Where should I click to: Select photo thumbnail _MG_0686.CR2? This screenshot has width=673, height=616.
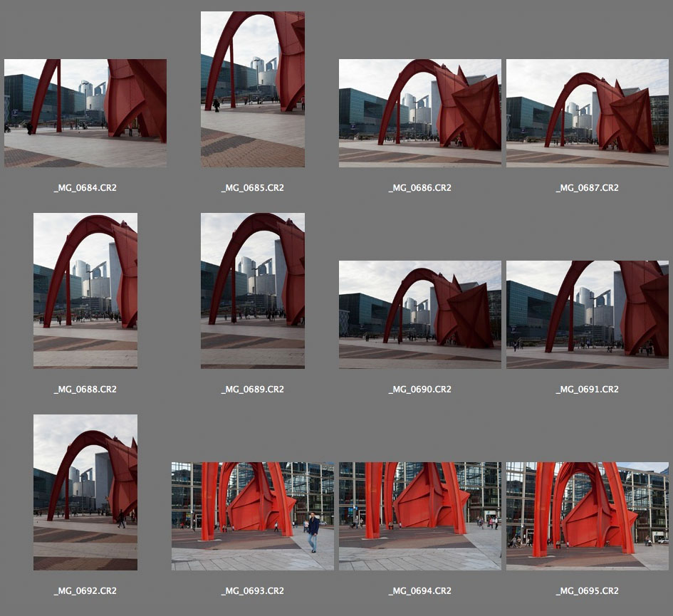tap(420, 113)
